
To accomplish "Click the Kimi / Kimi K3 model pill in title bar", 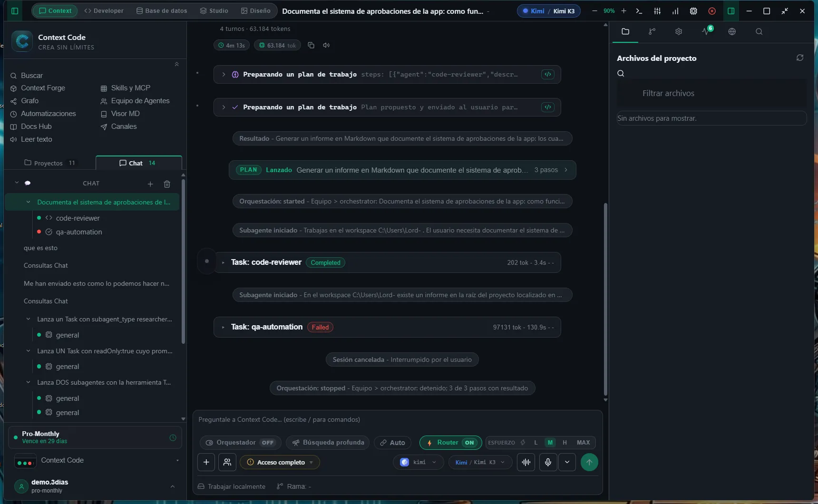I will tap(548, 11).
